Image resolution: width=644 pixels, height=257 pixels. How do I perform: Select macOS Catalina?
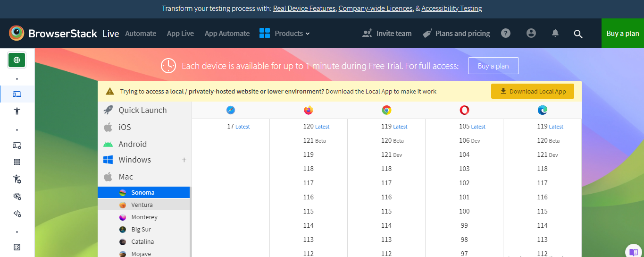[x=143, y=241]
